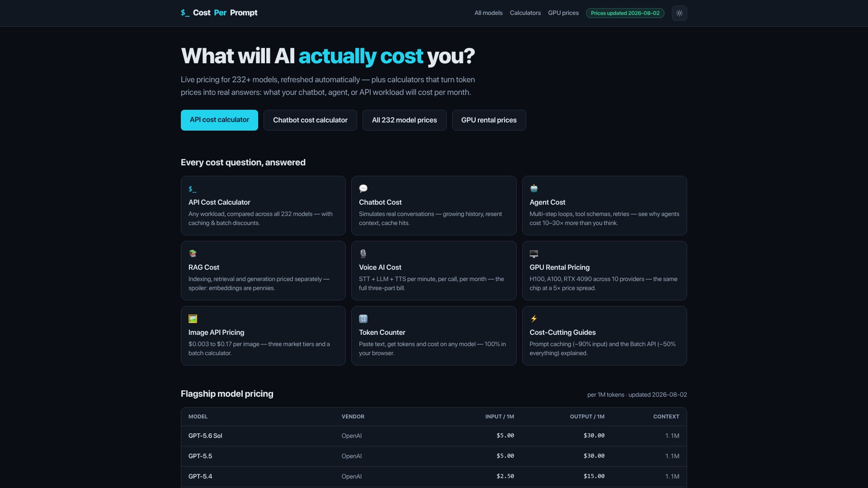Open the Chatbot Cost card title
The width and height of the screenshot is (868, 488).
tap(380, 202)
